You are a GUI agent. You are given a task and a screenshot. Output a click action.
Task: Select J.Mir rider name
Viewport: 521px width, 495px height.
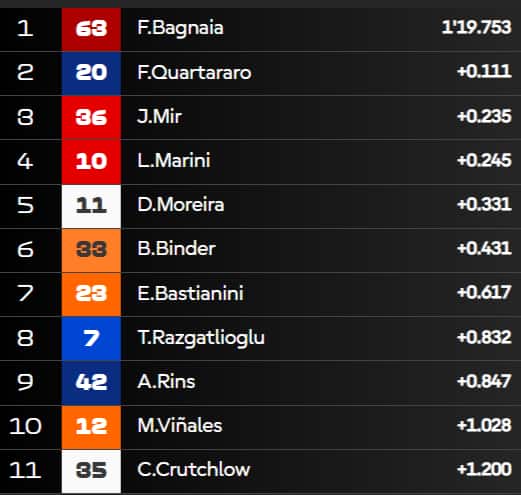pos(159,117)
